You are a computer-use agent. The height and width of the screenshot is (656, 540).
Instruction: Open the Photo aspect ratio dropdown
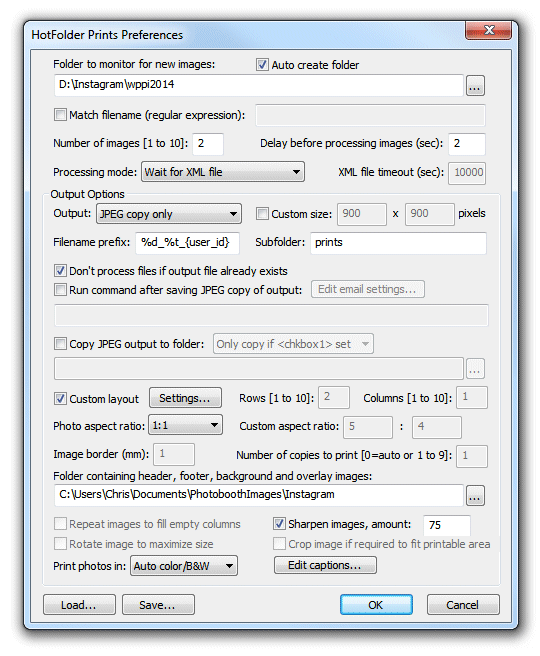tap(185, 425)
